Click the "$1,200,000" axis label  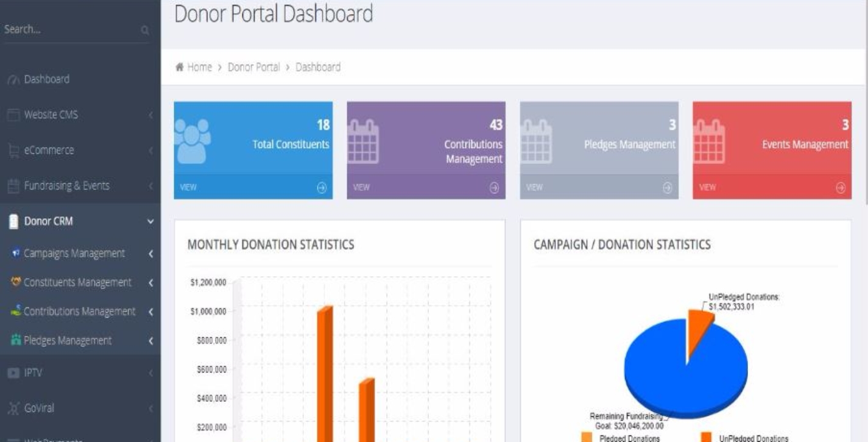pyautogui.click(x=209, y=283)
